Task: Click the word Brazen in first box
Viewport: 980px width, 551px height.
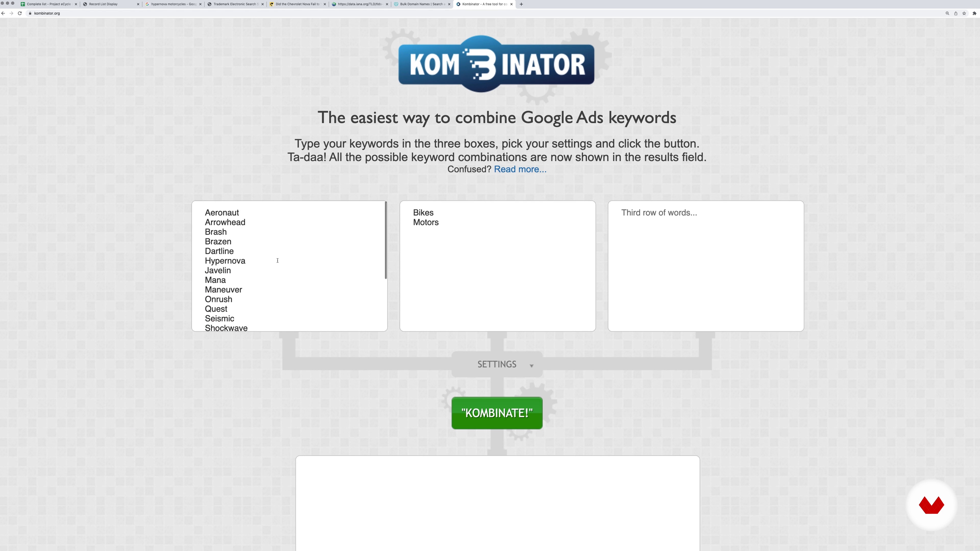Action: (x=218, y=242)
